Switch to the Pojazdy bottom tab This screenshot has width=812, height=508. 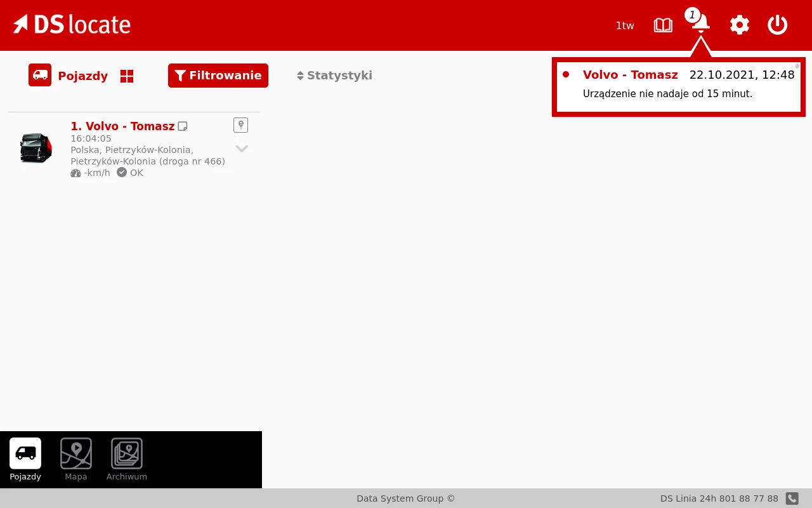pyautogui.click(x=25, y=460)
